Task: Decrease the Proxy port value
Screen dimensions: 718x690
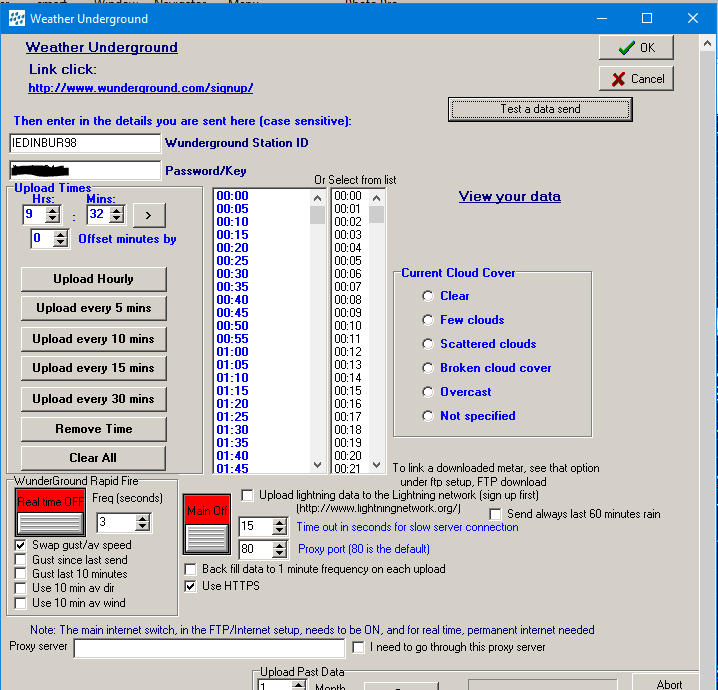Action: point(279,553)
